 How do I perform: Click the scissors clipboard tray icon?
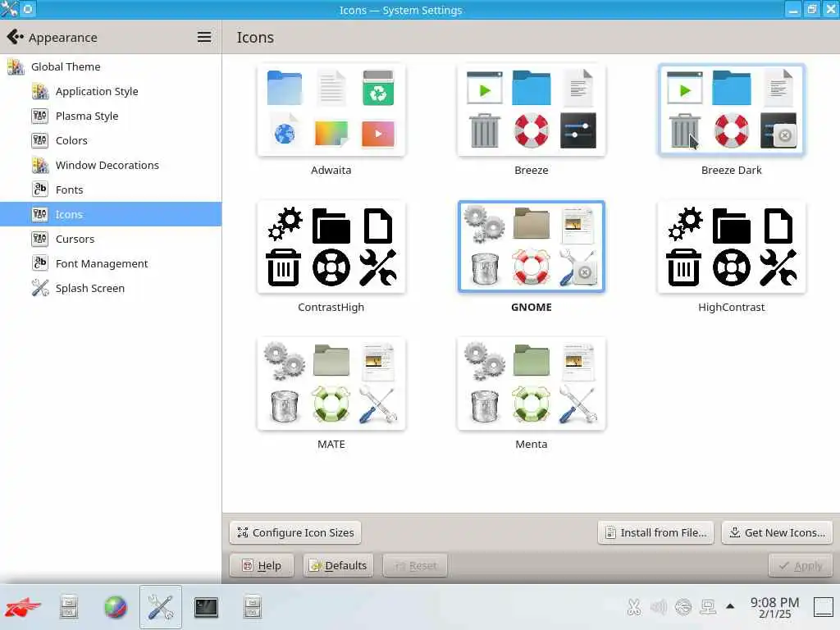click(x=634, y=607)
